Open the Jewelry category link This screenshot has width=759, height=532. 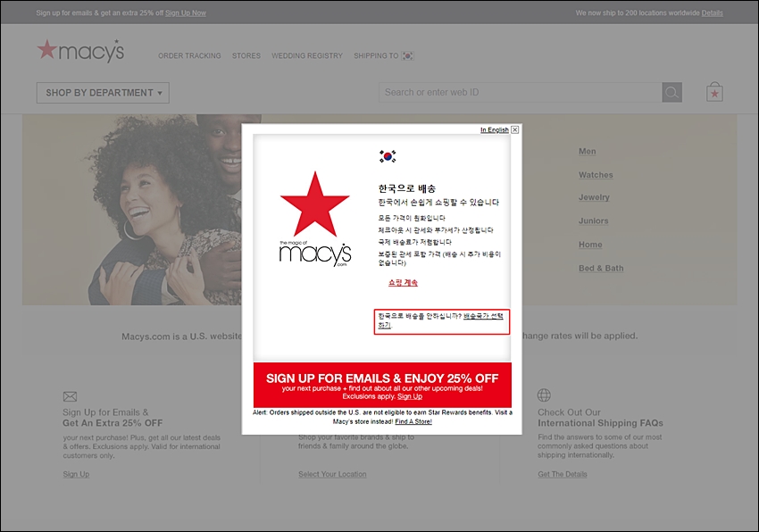(x=594, y=197)
